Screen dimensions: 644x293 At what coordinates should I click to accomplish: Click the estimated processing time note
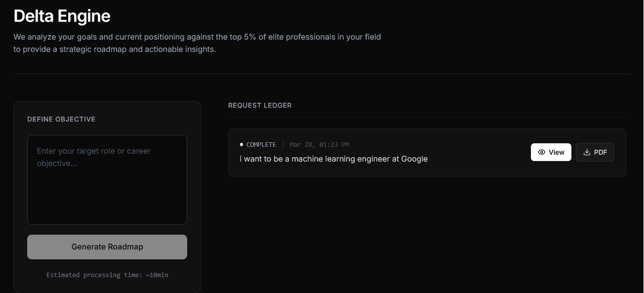coord(107,275)
